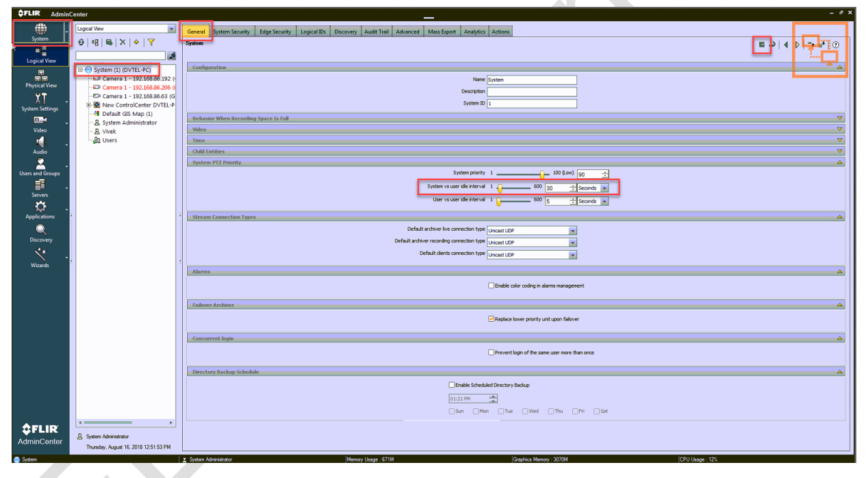This screenshot has height=478, width=868.
Task: Click the Description input field
Action: [x=532, y=92]
